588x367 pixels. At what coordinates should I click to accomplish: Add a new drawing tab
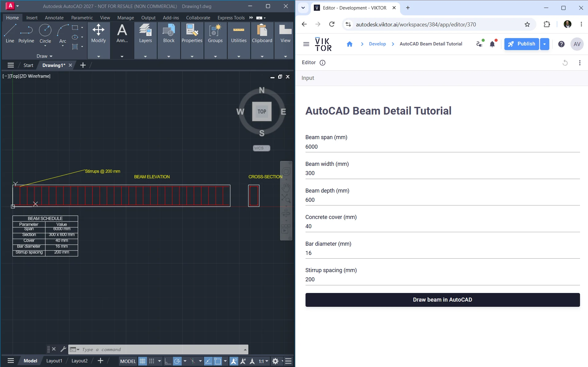83,65
